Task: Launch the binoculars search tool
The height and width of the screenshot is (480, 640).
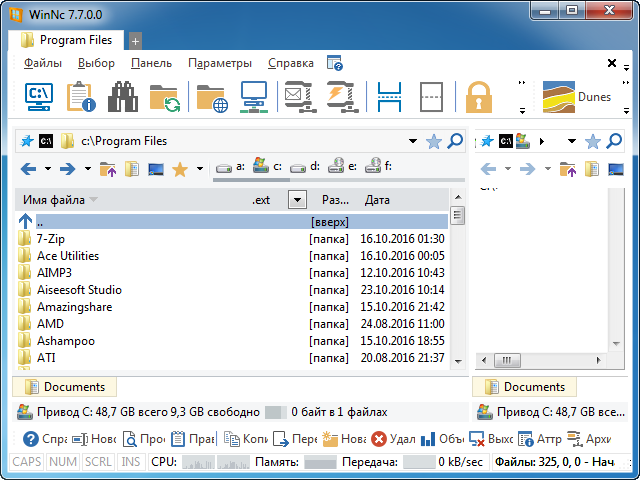Action: coord(122,98)
